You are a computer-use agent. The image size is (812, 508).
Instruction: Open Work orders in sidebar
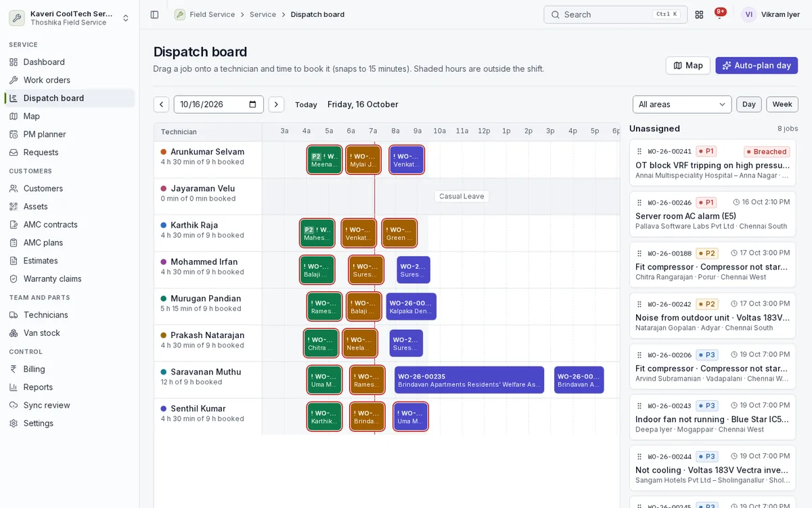[x=70, y=80]
